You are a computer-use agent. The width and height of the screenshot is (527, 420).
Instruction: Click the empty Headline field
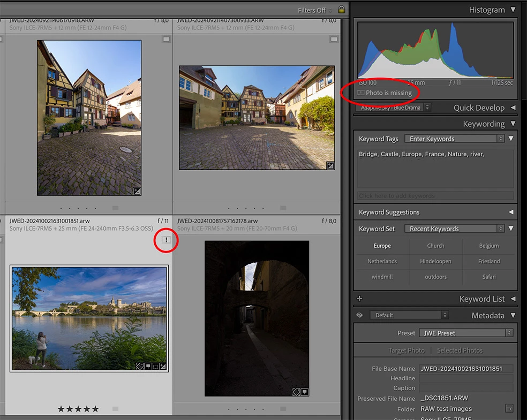point(466,378)
